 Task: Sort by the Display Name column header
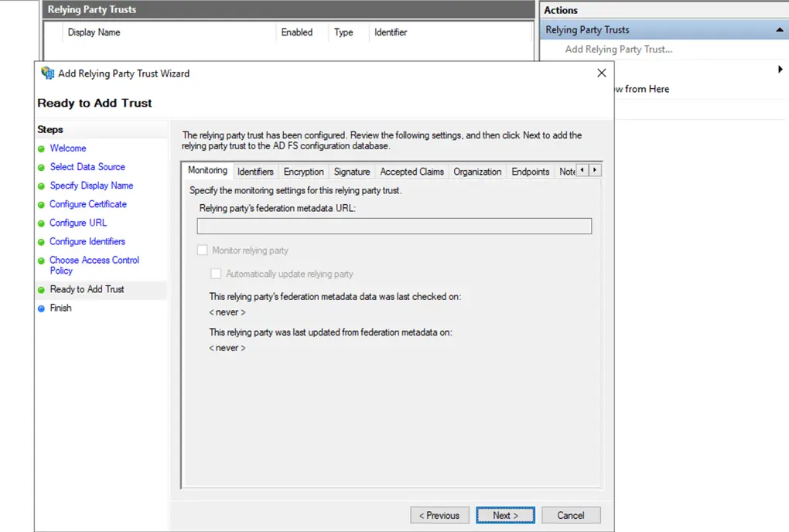(x=94, y=32)
